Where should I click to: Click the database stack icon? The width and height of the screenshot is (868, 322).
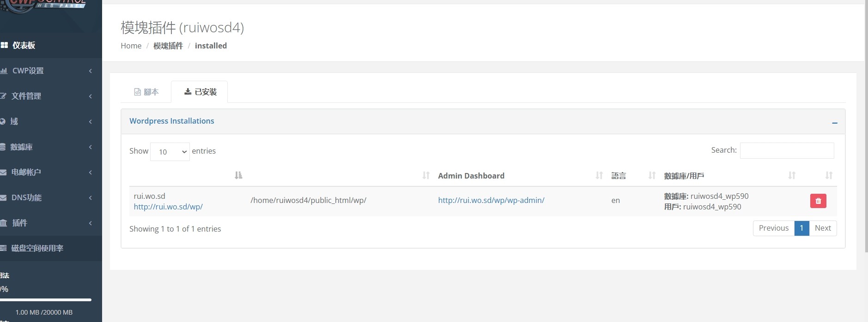[3, 147]
